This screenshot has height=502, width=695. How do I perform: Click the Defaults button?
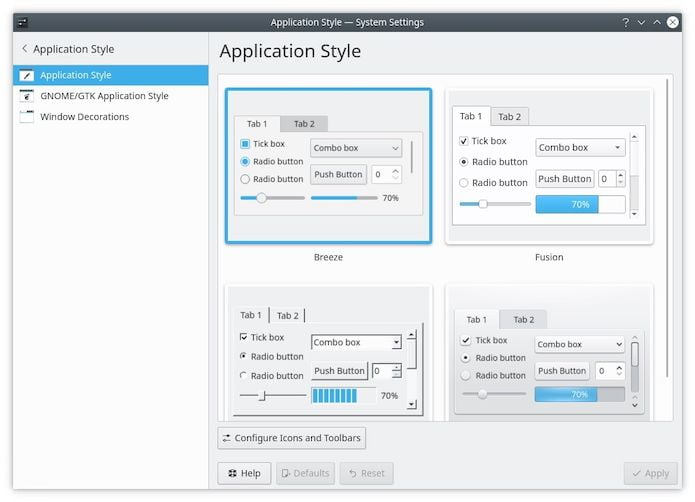pyautogui.click(x=305, y=473)
